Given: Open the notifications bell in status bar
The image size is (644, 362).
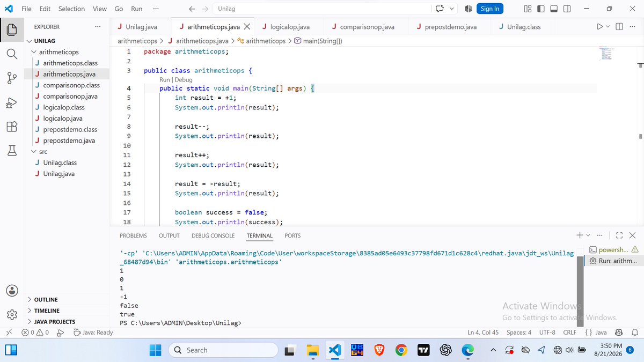Looking at the screenshot, I should tap(634, 333).
